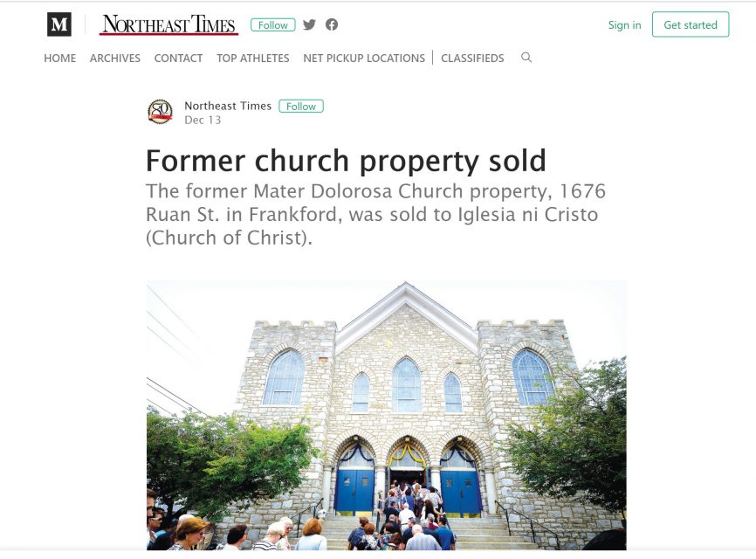Open NET PICKUP LOCATIONS link
The width and height of the screenshot is (756, 559).
click(364, 59)
